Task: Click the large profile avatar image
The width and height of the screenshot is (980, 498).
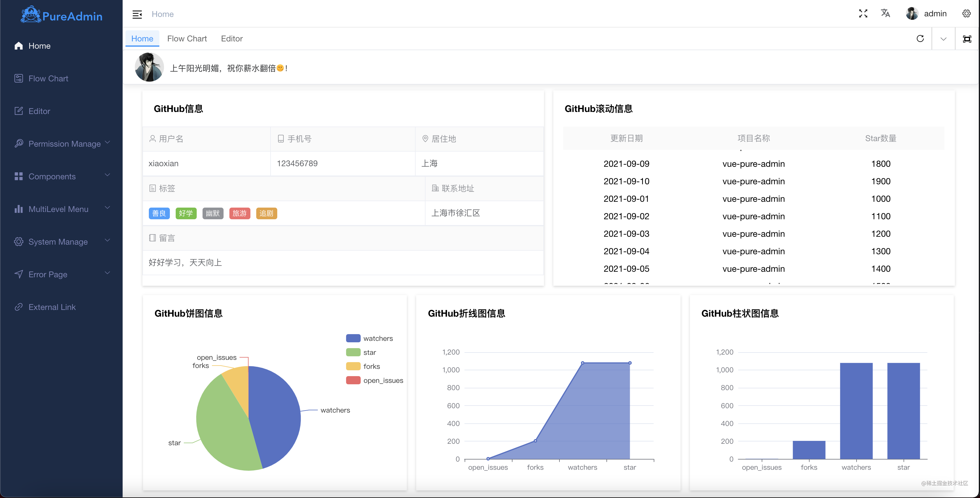Action: (149, 67)
